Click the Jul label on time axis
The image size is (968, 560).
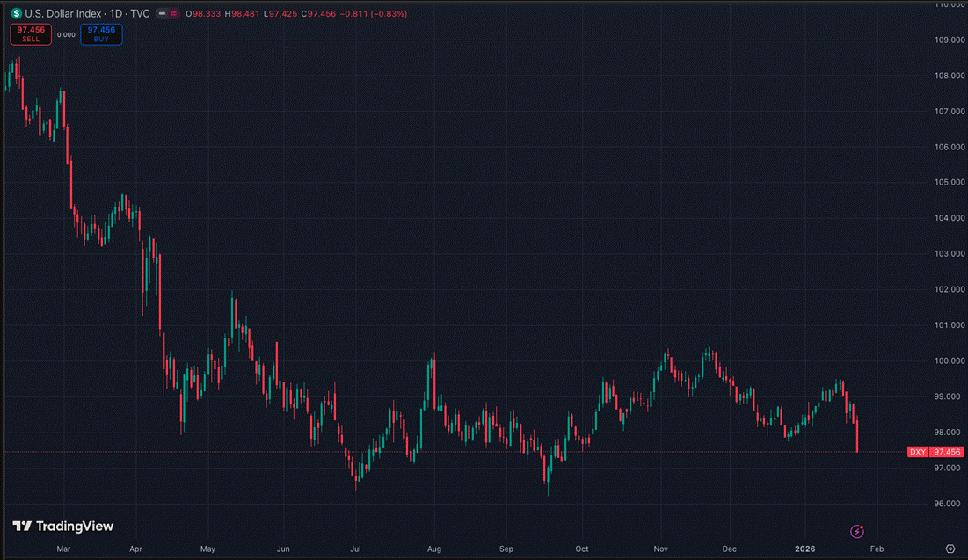point(355,549)
